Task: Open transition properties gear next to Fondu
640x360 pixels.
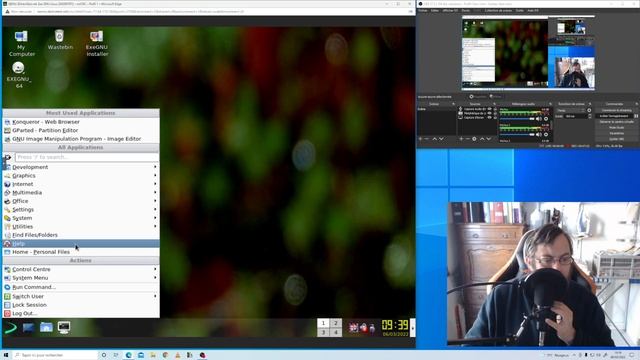Action: (589, 110)
